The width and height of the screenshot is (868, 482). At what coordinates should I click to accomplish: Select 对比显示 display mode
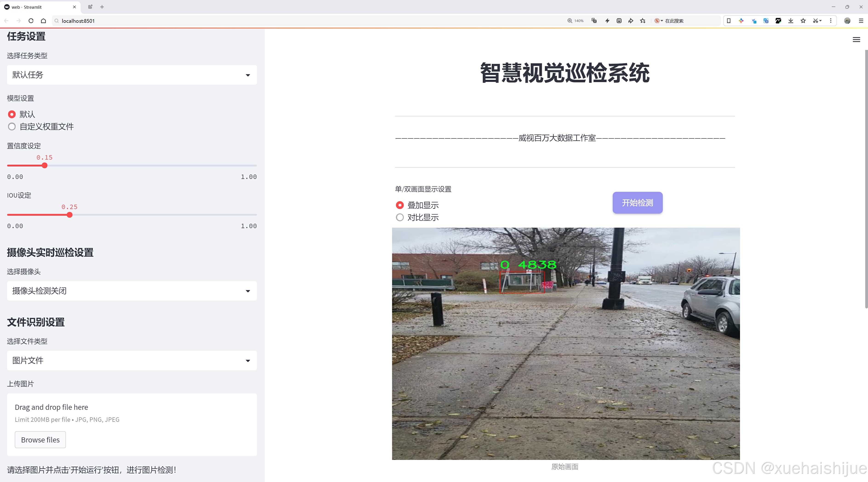[400, 218]
